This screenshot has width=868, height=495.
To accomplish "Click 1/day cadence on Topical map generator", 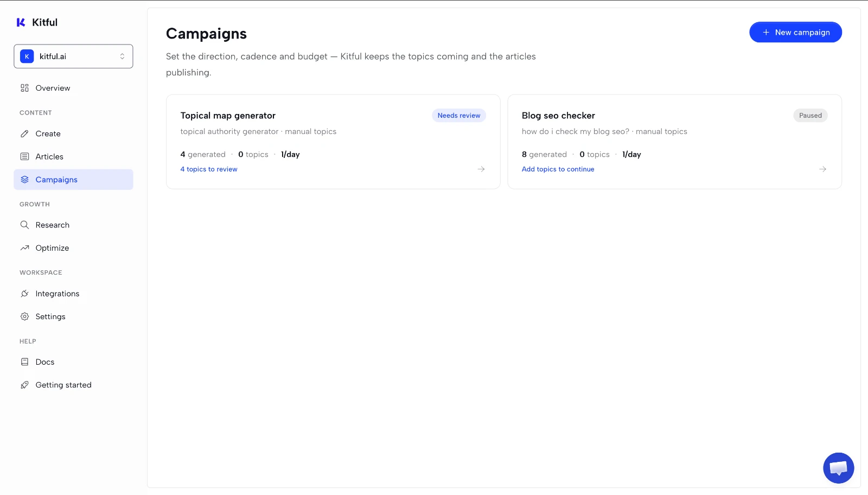I will click(290, 155).
